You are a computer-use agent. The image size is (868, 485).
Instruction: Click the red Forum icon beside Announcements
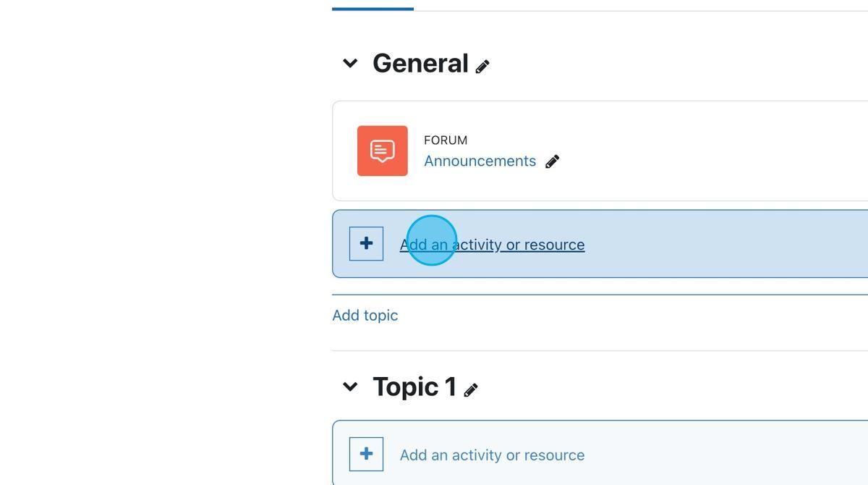382,151
